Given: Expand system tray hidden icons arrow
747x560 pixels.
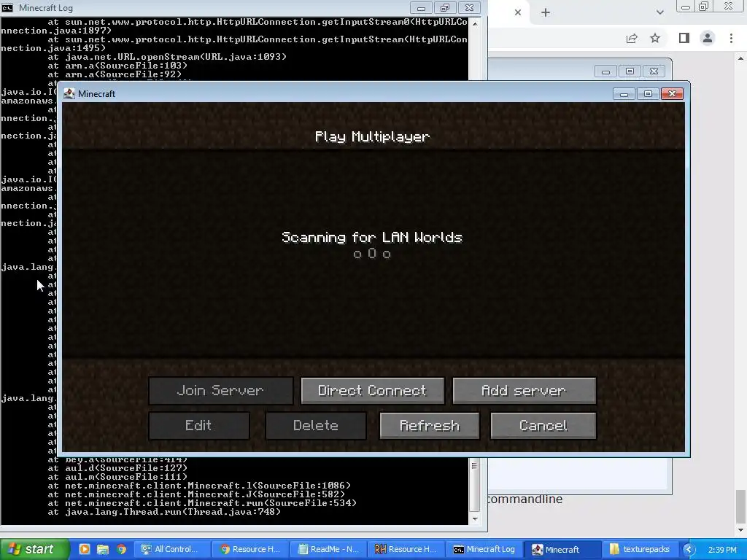Looking at the screenshot, I should [x=689, y=550].
